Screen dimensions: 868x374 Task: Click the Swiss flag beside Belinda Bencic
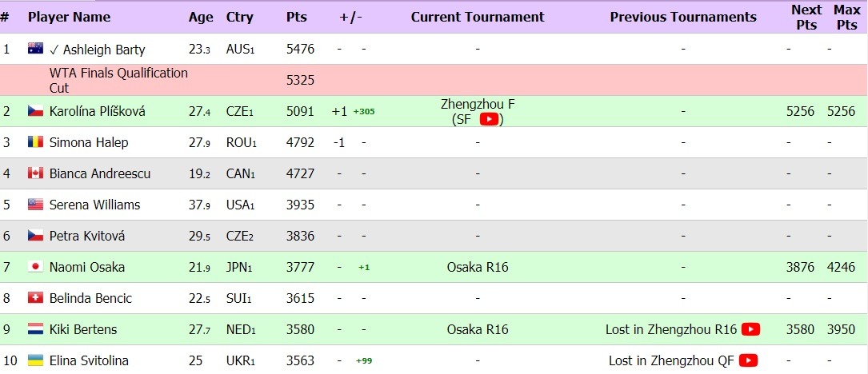pyautogui.click(x=35, y=297)
